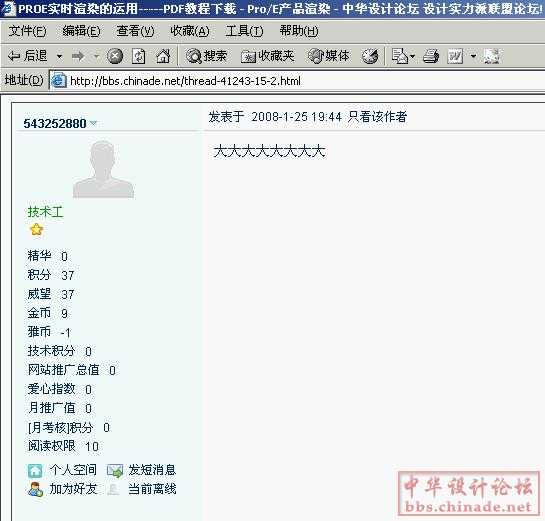Screen dimensions: 545x521
Task: Open the 媒体 media panel
Action: coord(329,56)
